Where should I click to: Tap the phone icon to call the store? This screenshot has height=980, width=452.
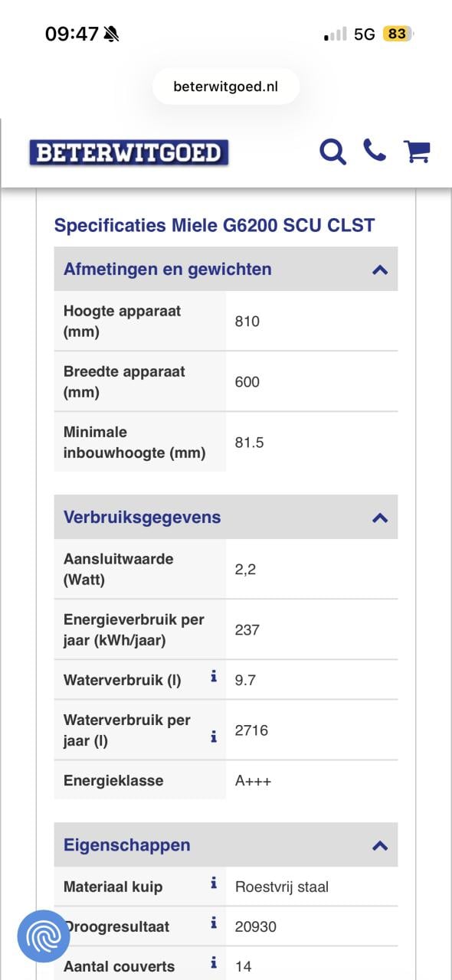(375, 152)
